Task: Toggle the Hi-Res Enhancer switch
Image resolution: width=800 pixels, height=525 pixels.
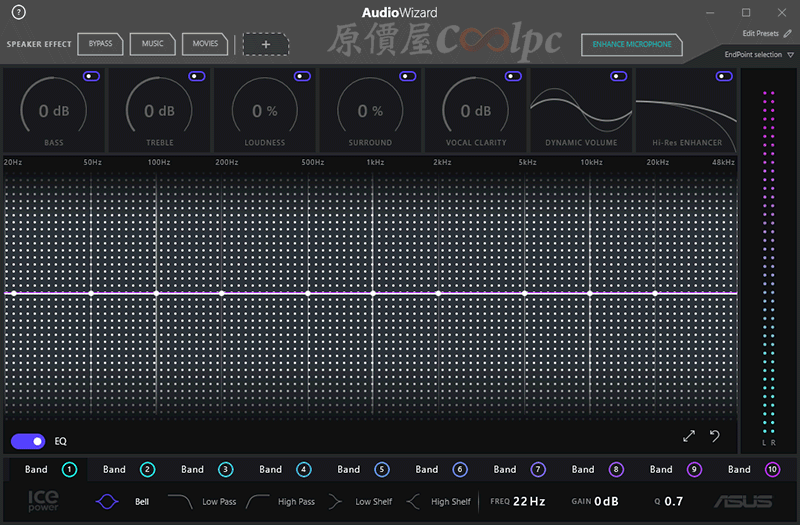Action: 724,76
